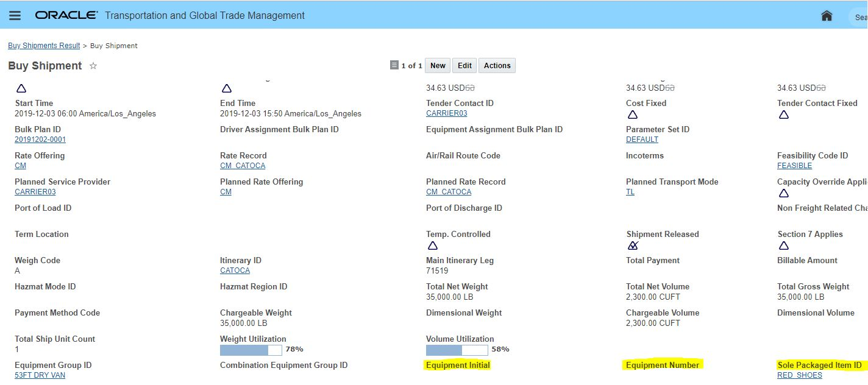Open Bulk Plan ID 20191202-0001 link
This screenshot has height=385, width=868.
coord(40,140)
